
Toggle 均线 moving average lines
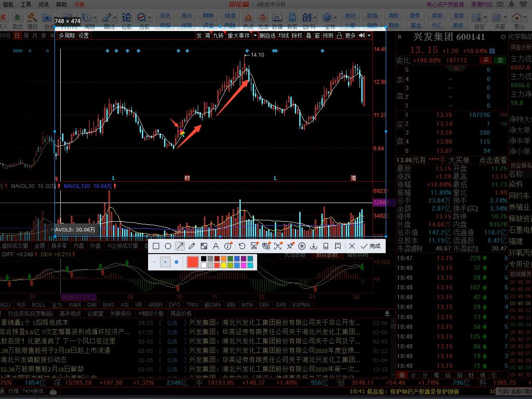pos(284,35)
